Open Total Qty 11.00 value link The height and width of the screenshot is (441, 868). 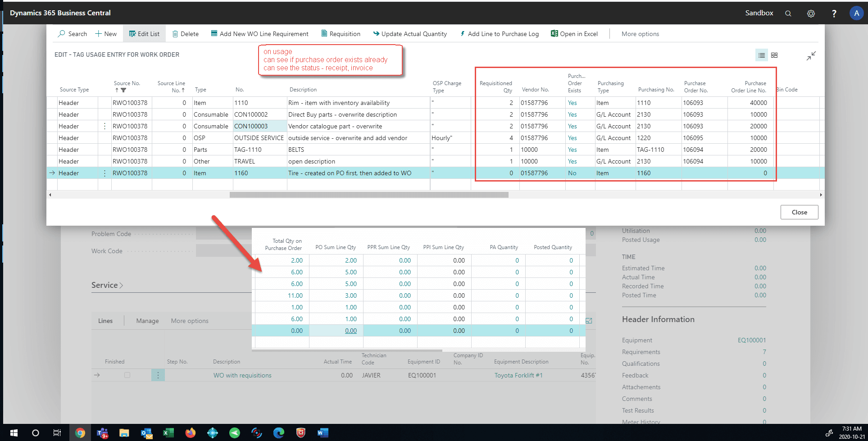click(295, 296)
